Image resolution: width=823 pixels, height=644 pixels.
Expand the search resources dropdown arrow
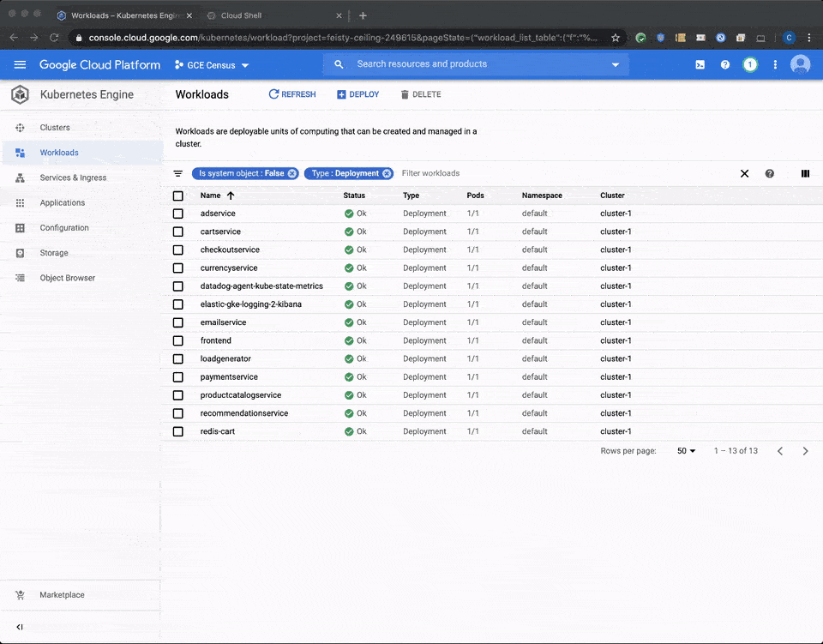click(x=616, y=64)
